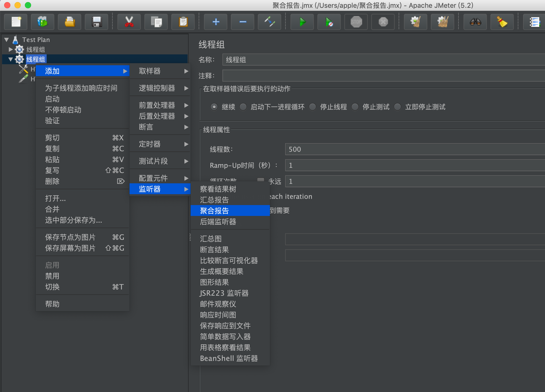Click 帮助 in context menu

pos(82,304)
